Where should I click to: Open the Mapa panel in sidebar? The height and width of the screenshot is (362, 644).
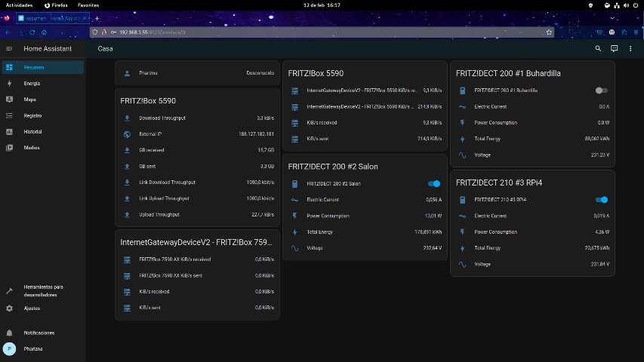[43, 100]
